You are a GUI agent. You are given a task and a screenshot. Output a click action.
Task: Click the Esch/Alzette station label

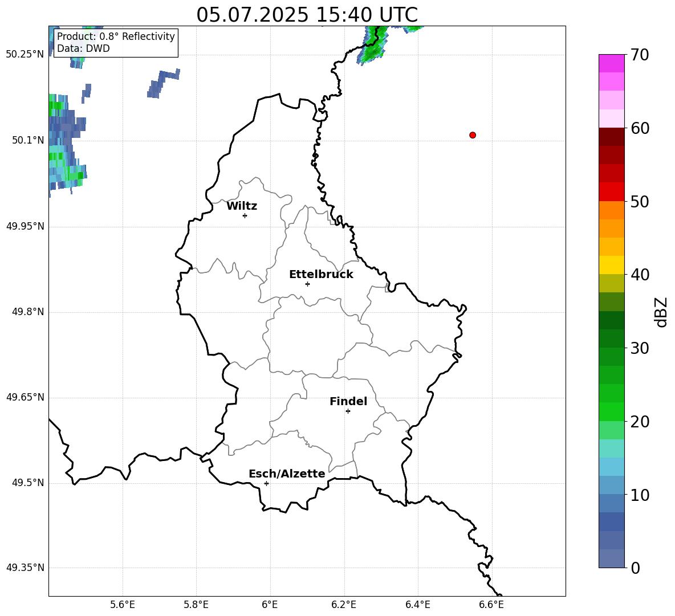(x=287, y=474)
